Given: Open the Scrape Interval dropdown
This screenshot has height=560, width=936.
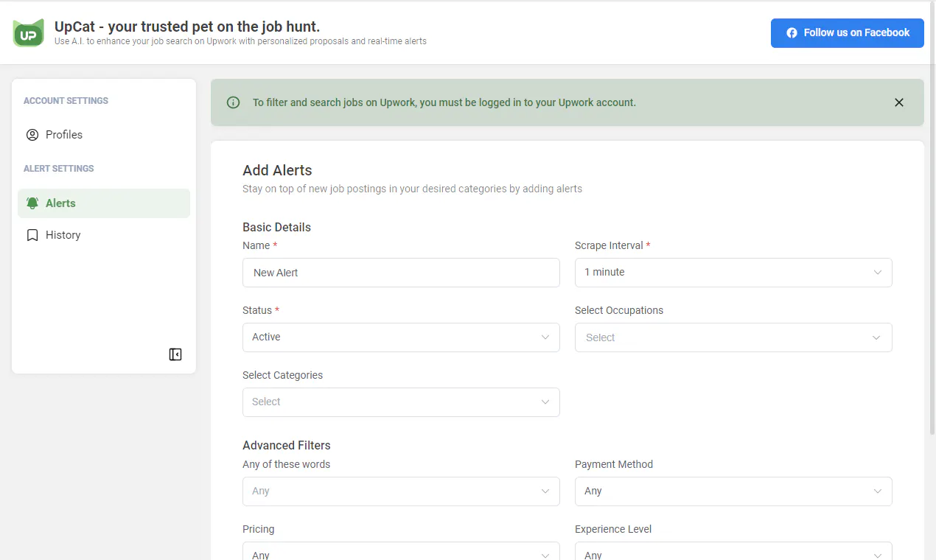Looking at the screenshot, I should click(733, 273).
